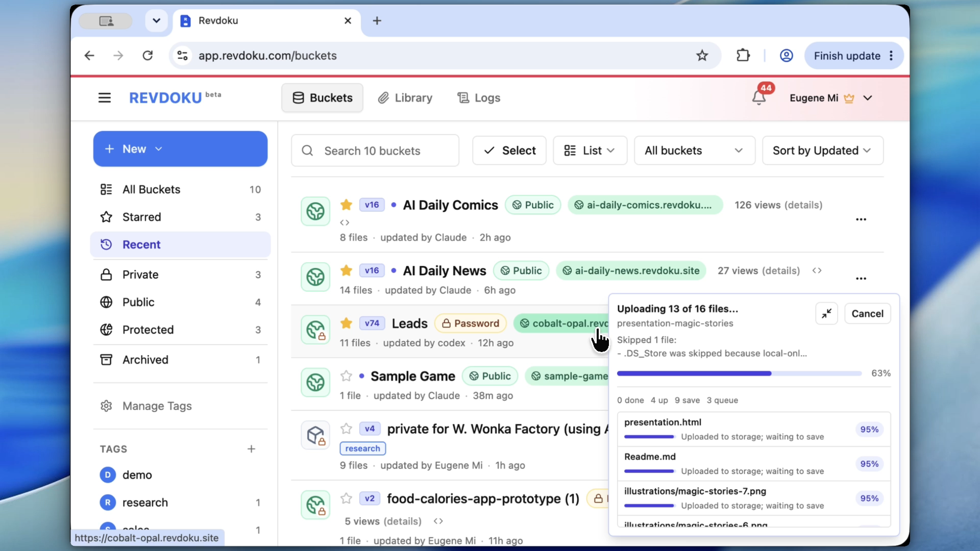
Task: Open a new browser tab
Action: click(377, 20)
